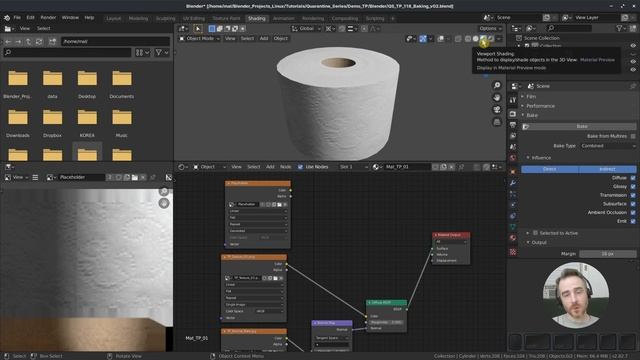640x360 pixels.
Task: Open the Render menu
Action: point(48,18)
